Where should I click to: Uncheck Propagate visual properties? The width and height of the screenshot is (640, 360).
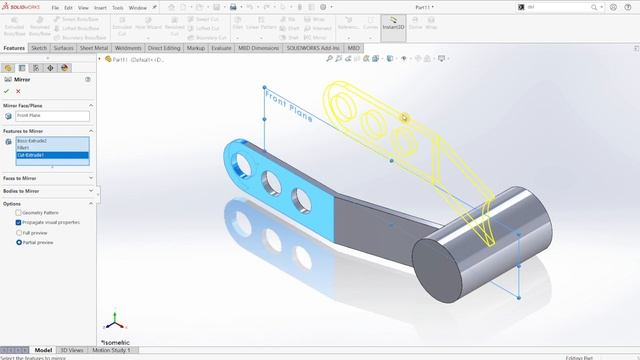pos(18,222)
